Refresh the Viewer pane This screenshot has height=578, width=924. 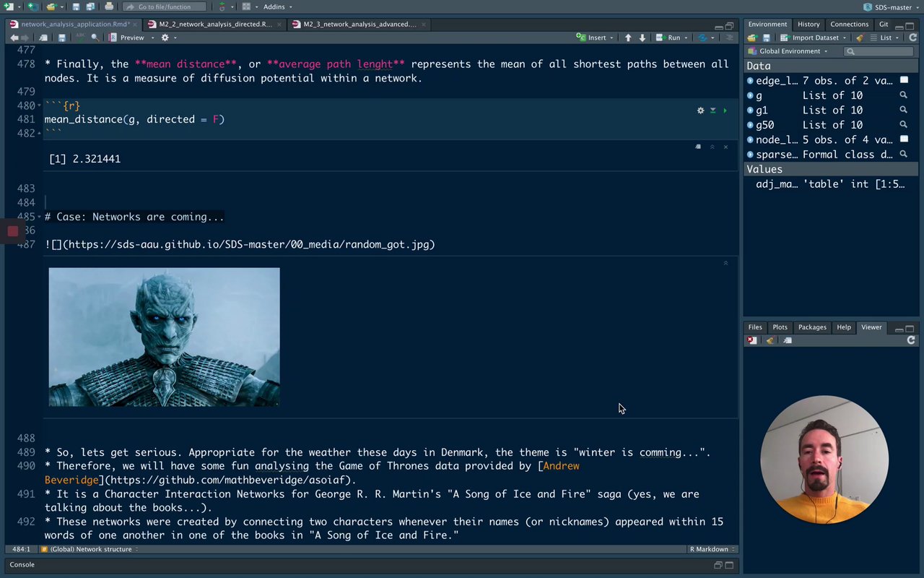(x=911, y=340)
